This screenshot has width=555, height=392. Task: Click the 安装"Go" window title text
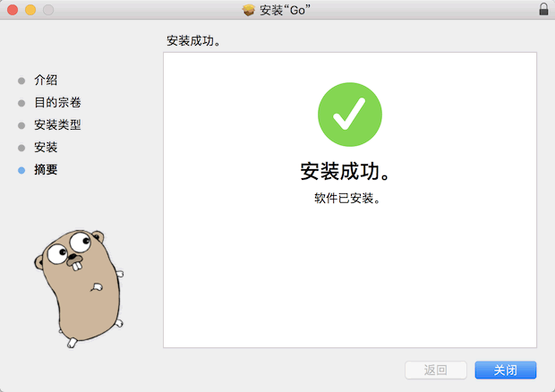285,10
